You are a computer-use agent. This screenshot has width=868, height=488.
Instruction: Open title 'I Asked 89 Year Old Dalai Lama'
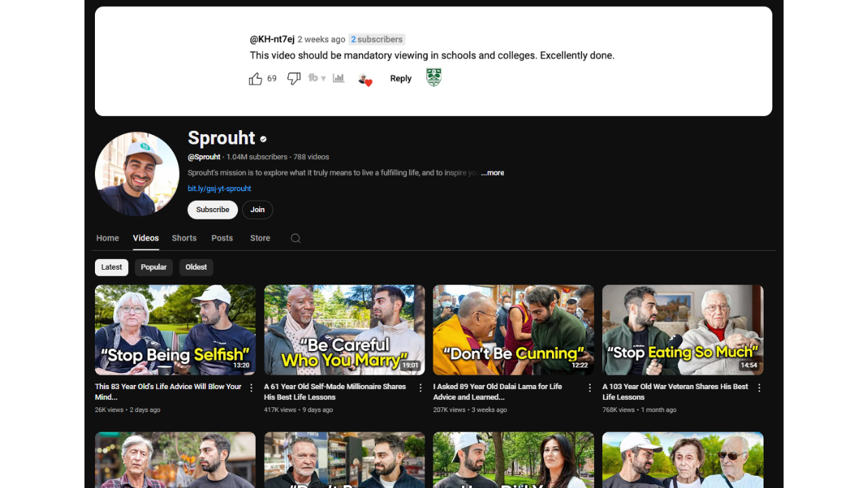tap(498, 392)
